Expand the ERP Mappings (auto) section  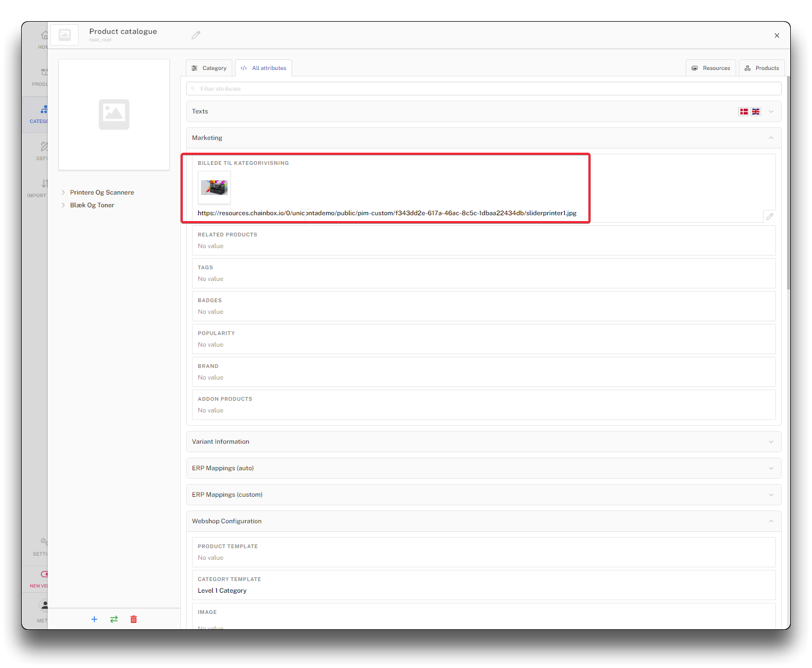pos(484,468)
